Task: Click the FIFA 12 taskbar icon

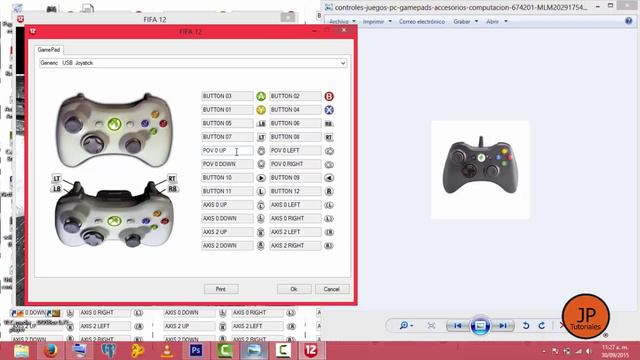Action: click(311, 351)
